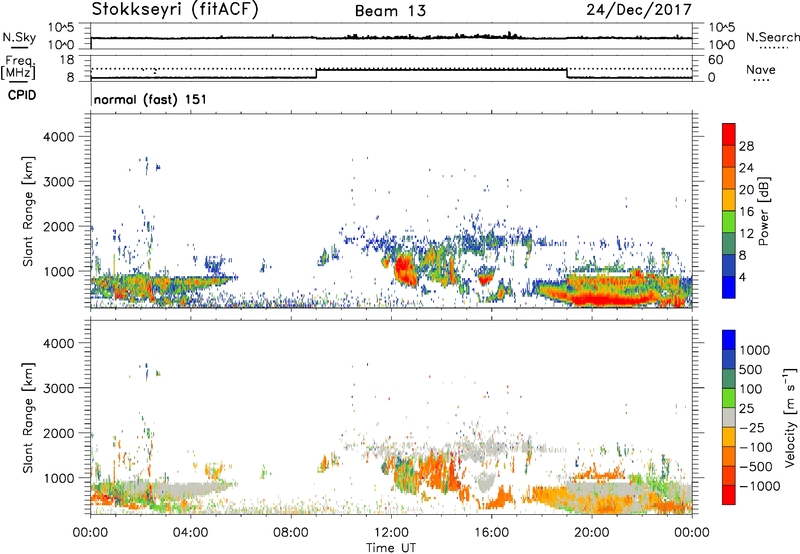This screenshot has width=800, height=554.
Task: Click the red segment of power colorbar
Action: 729,134
